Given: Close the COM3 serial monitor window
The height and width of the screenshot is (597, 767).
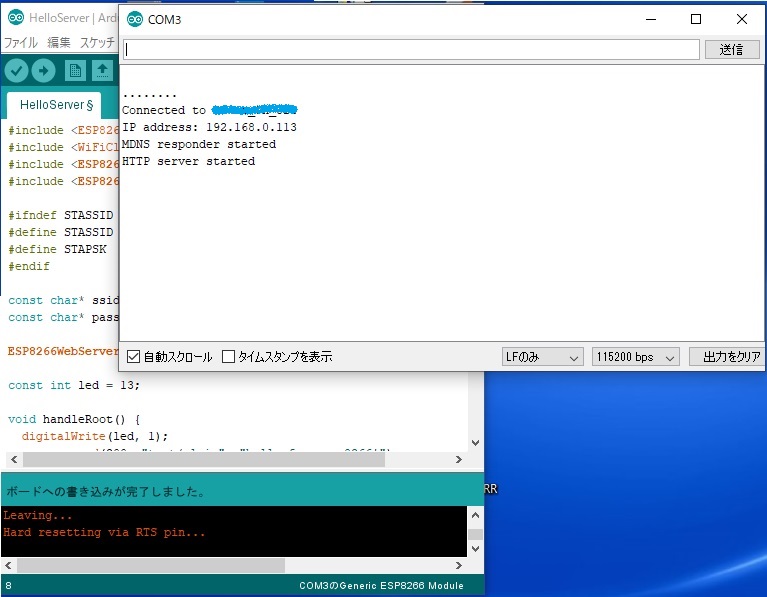Looking at the screenshot, I should (x=742, y=19).
